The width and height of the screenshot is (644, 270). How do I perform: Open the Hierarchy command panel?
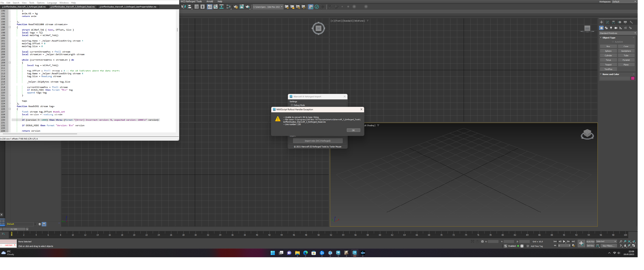[x=613, y=22]
